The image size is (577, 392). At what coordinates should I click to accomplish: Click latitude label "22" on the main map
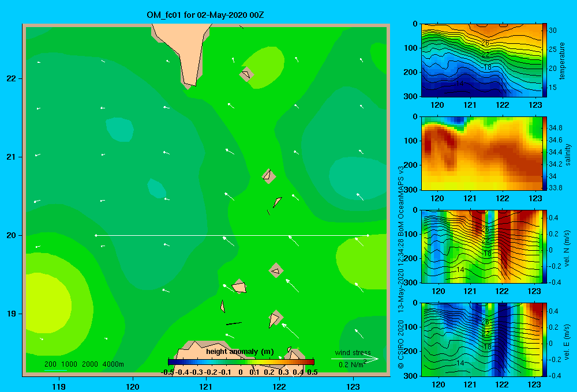12,79
